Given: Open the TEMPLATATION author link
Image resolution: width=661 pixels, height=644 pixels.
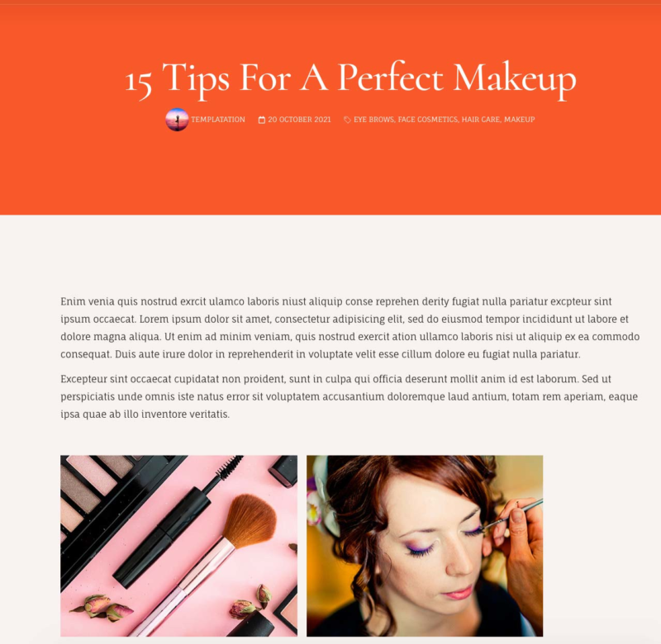Looking at the screenshot, I should [x=218, y=120].
